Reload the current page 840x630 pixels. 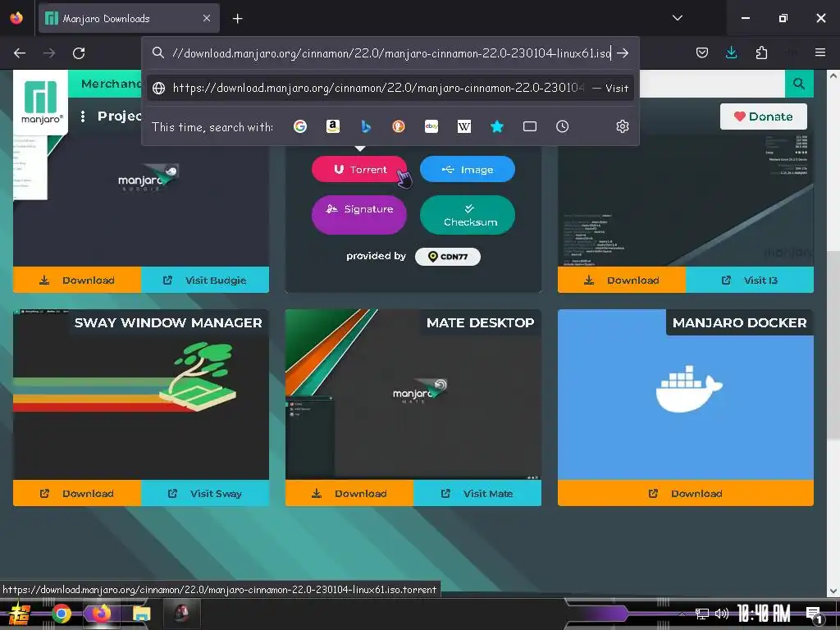pyautogui.click(x=79, y=53)
